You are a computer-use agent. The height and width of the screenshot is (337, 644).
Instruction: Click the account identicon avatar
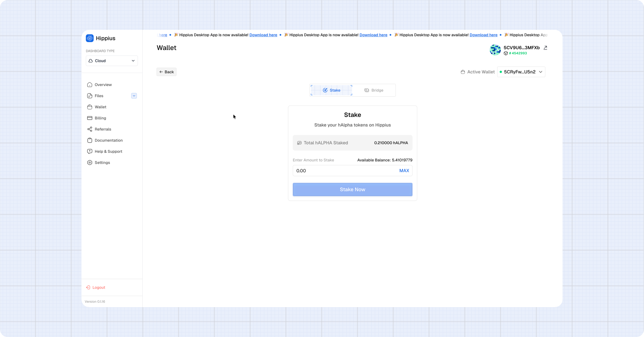[x=495, y=50]
